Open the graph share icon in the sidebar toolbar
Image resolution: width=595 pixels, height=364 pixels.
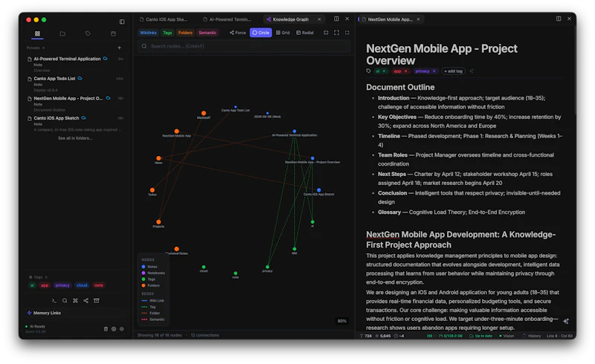point(86,301)
